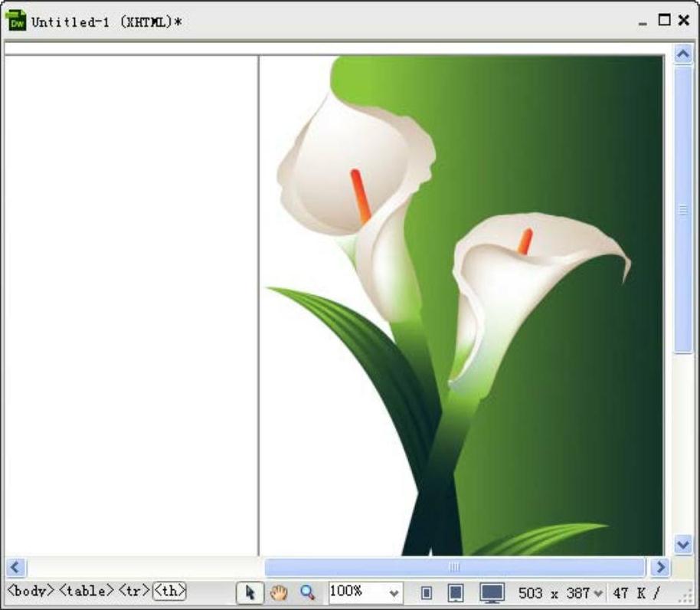
Task: Click the vertical scroll down arrow
Action: [x=682, y=544]
